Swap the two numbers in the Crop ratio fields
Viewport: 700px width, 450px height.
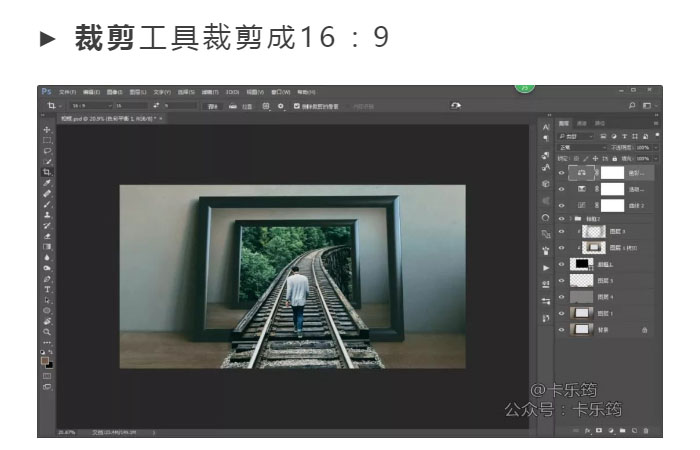(156, 105)
